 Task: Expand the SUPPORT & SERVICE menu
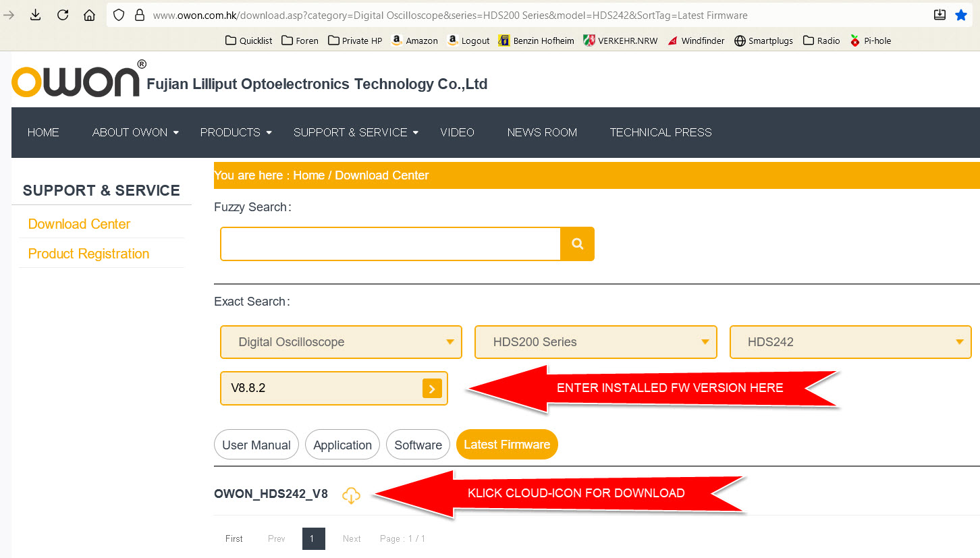356,132
